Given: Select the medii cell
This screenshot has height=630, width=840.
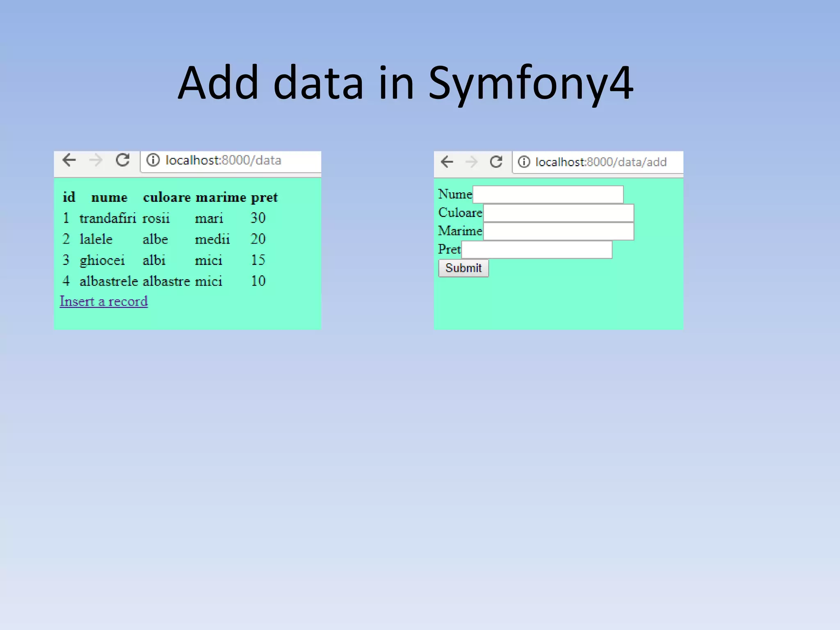Looking at the screenshot, I should coord(212,239).
